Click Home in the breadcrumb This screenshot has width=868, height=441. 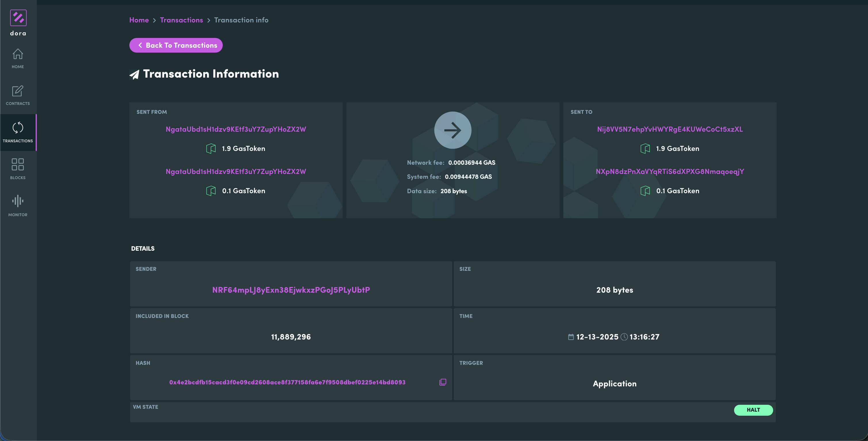pyautogui.click(x=139, y=20)
